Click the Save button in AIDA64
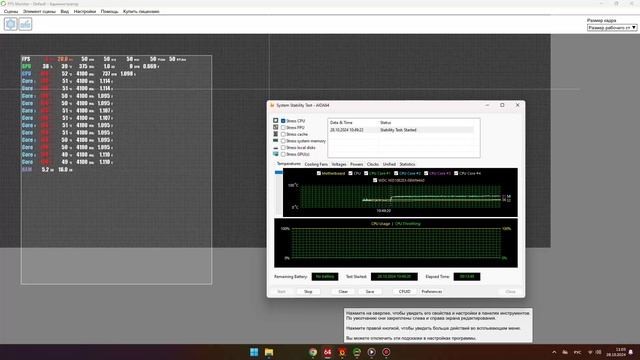This screenshot has width=640, height=360. (x=370, y=291)
